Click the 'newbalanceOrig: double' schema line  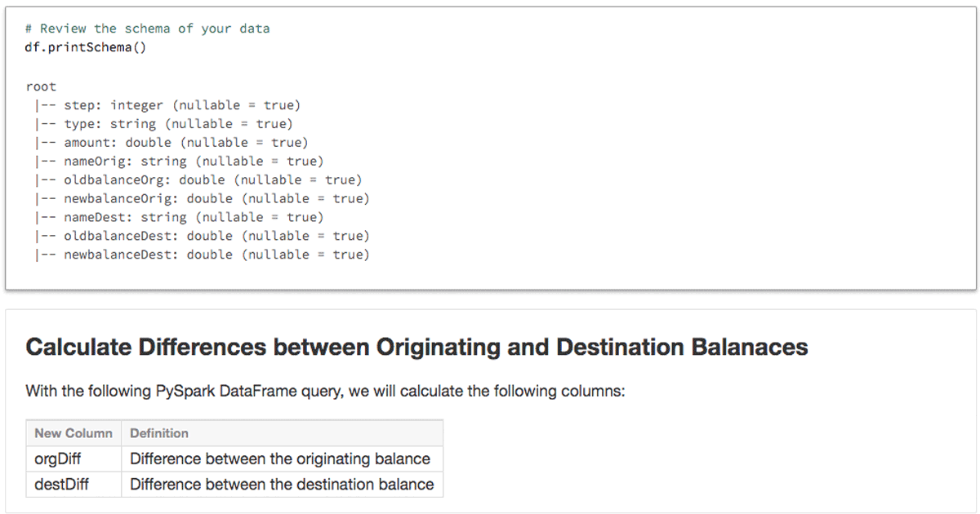coord(216,198)
